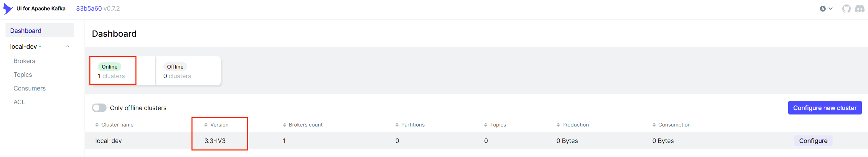Open Consumers in the sidebar

(30, 88)
